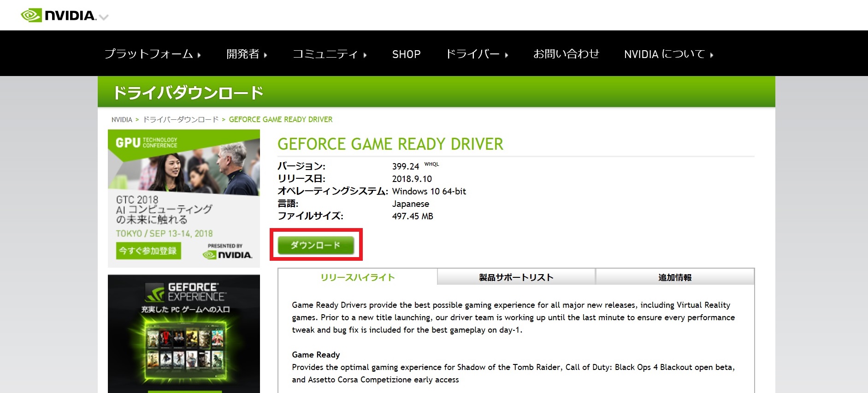Click file size 497.45 MB

coord(413,216)
